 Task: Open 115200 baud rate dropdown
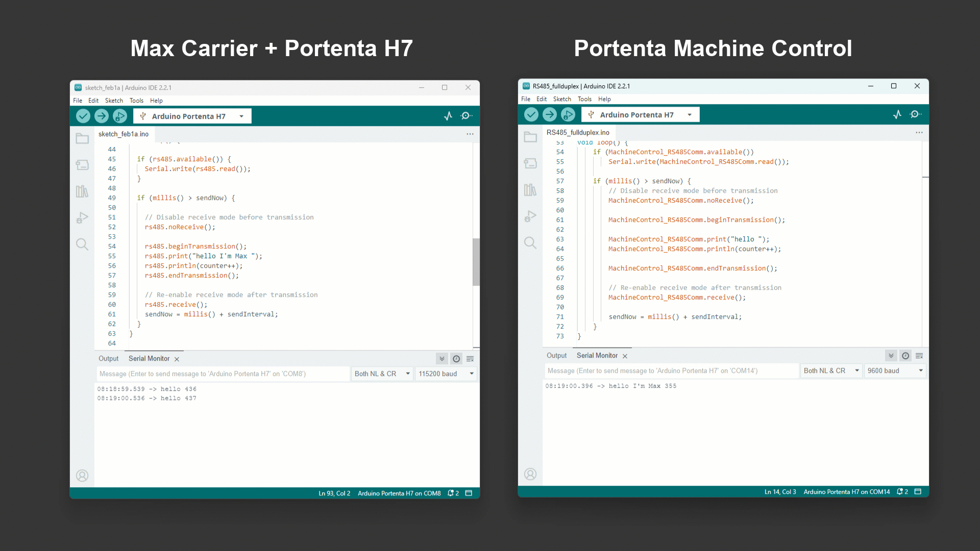tap(447, 374)
